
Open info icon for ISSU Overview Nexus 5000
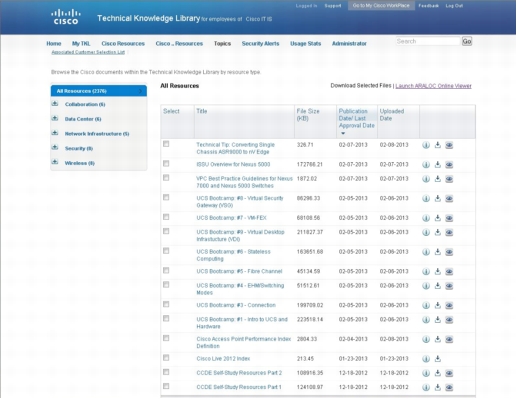[426, 165]
